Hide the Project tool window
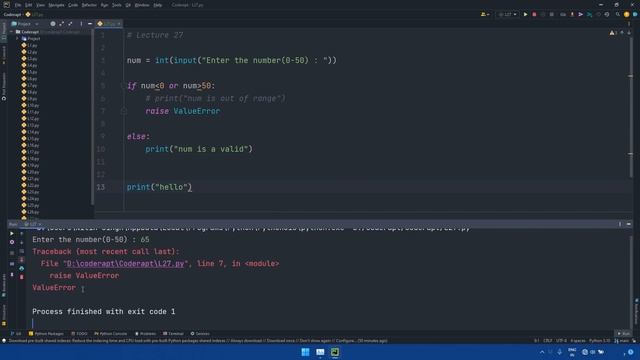 point(90,24)
